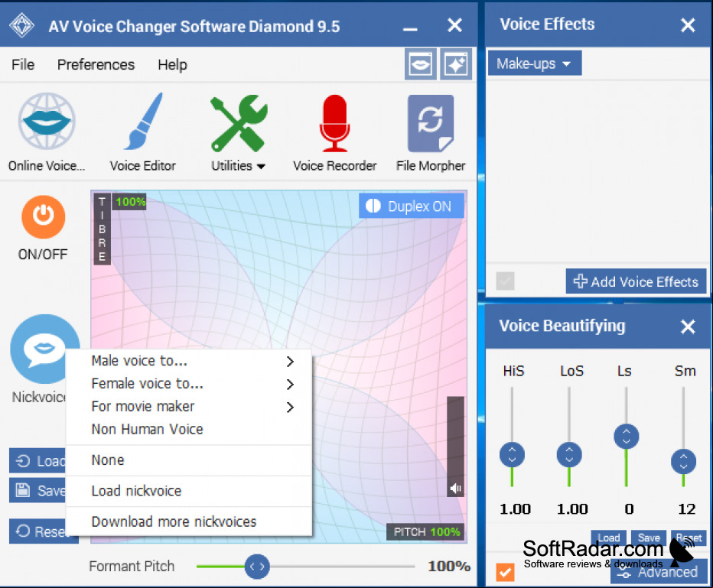Click the LoS slider knob
This screenshot has width=713, height=588.
tap(569, 454)
